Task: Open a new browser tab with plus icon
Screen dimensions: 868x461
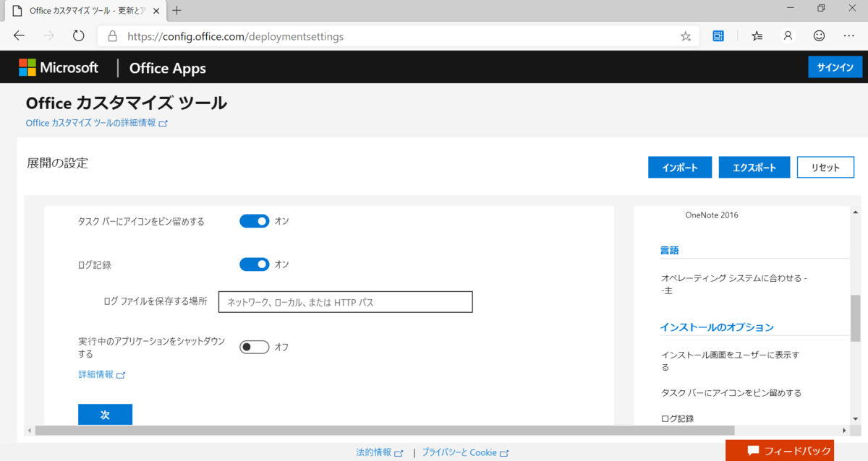Action: (x=177, y=10)
